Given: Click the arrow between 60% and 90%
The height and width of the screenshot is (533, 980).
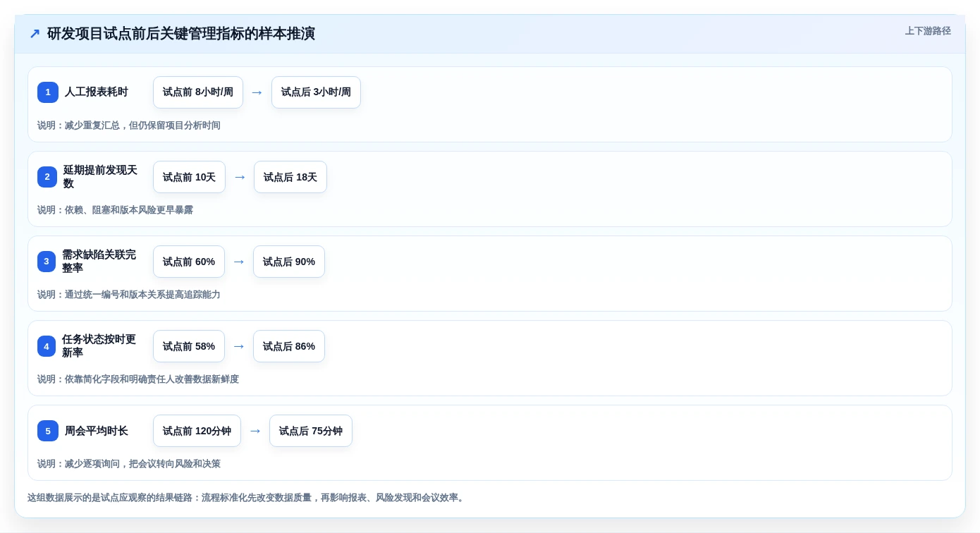Looking at the screenshot, I should pyautogui.click(x=239, y=262).
